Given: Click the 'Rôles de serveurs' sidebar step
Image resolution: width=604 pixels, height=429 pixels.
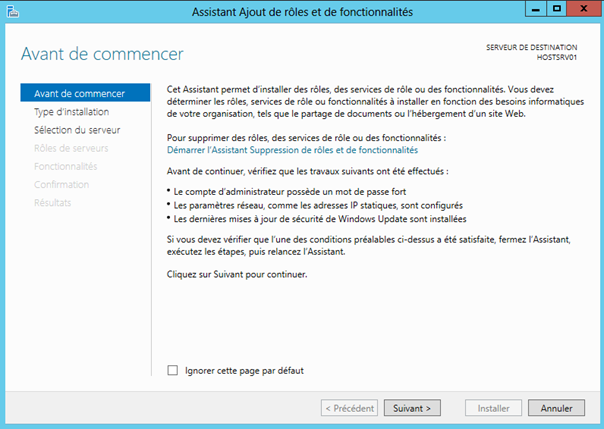Looking at the screenshot, I should [x=71, y=148].
